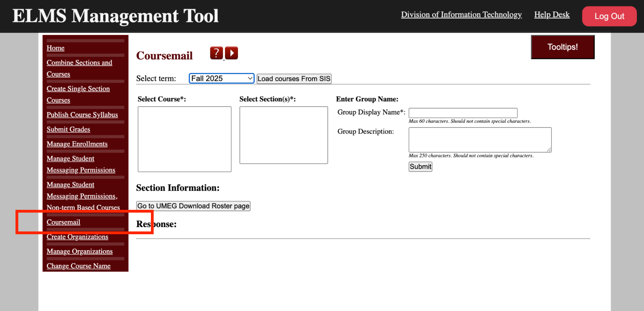Open the Division of Information Technology link
Screen dimensions: 644x311
click(461, 14)
